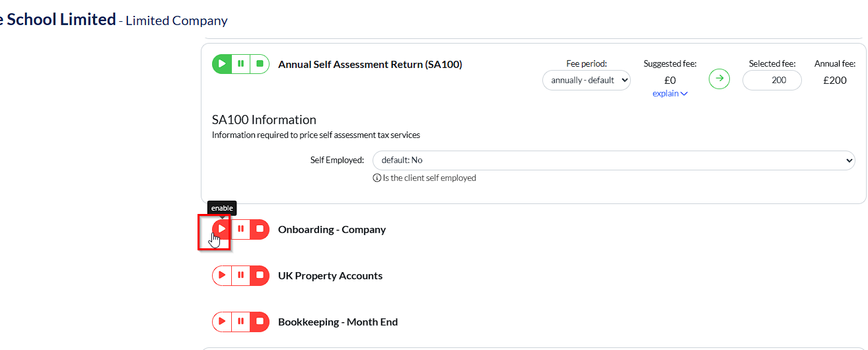This screenshot has width=868, height=350.
Task: Pause Bookkeeping - Month End service
Action: [x=241, y=322]
